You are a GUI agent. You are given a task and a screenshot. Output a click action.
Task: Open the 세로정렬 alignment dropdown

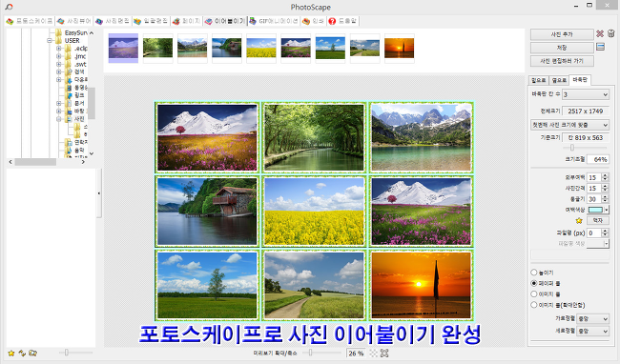pos(593,331)
